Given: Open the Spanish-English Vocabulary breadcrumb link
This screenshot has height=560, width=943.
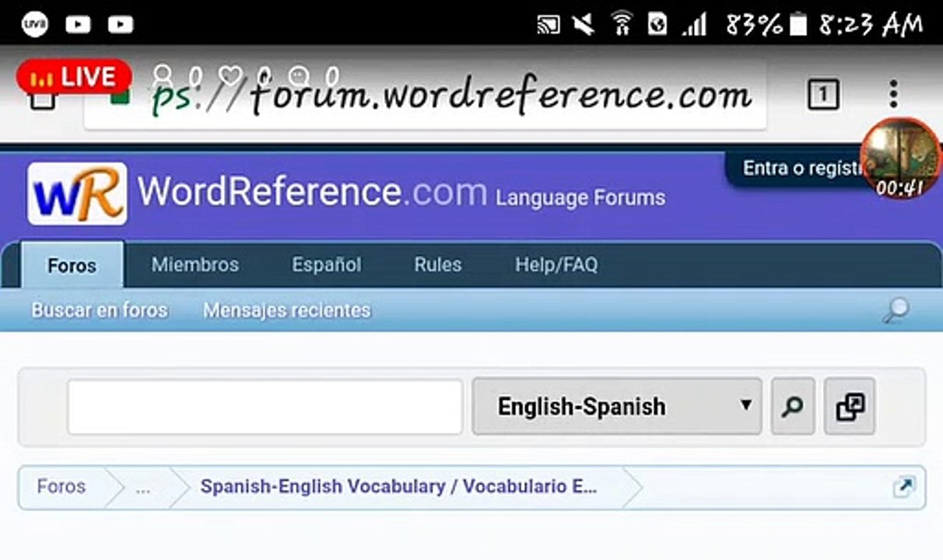Looking at the screenshot, I should point(399,487).
